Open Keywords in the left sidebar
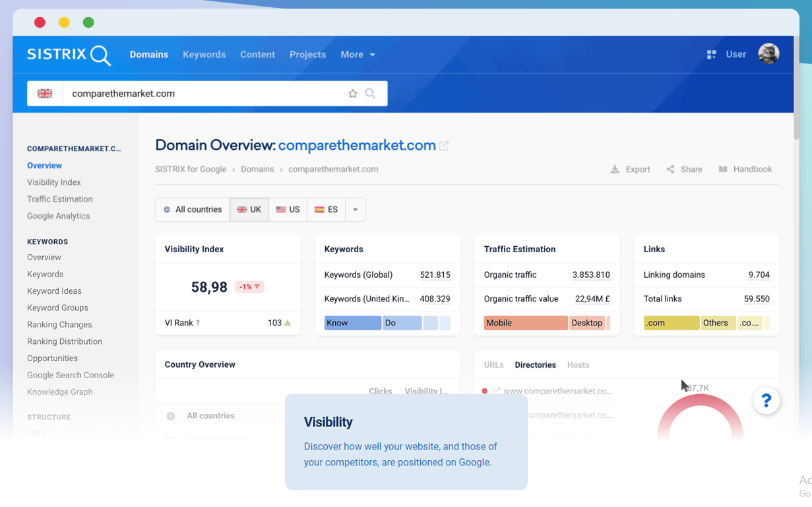The height and width of the screenshot is (507, 812). click(46, 275)
